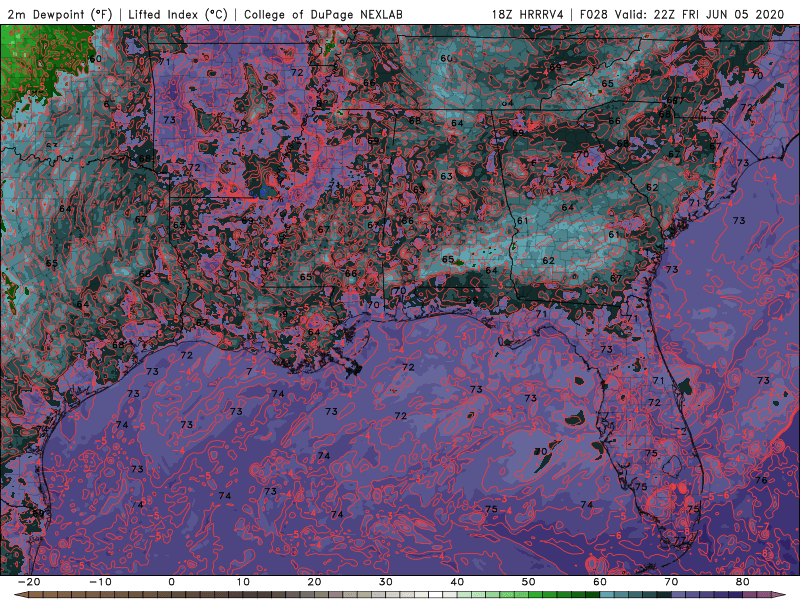Click the 80 label on the color scale
This screenshot has height=600, width=800.
[x=743, y=582]
